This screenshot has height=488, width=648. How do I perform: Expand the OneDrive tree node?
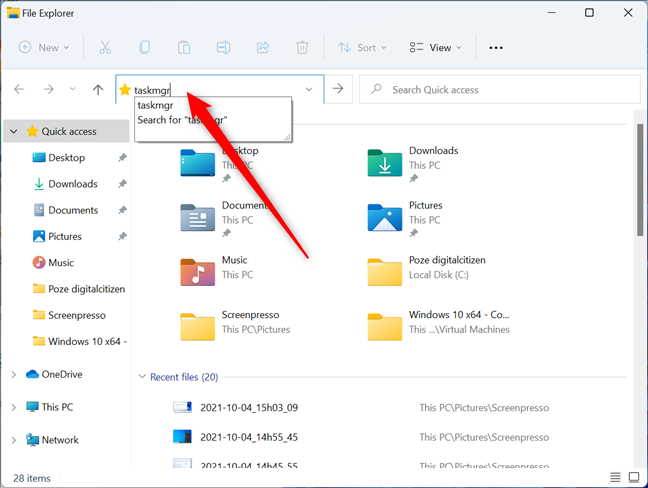pos(14,374)
